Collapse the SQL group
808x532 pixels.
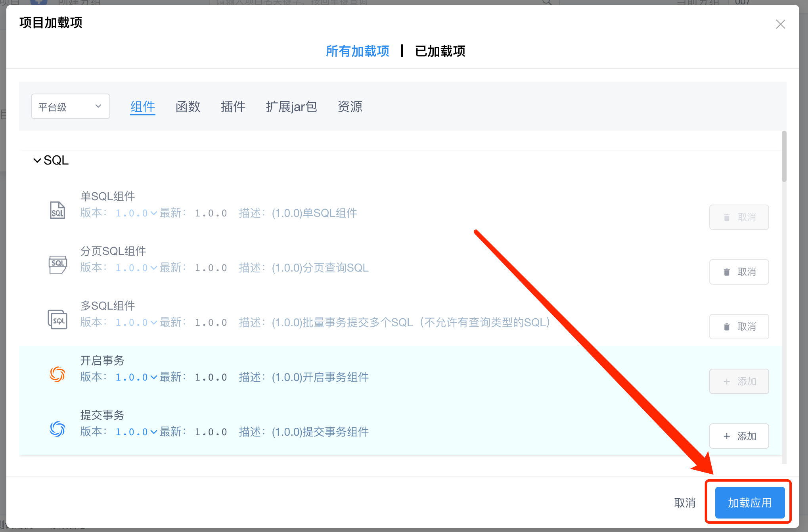click(37, 161)
